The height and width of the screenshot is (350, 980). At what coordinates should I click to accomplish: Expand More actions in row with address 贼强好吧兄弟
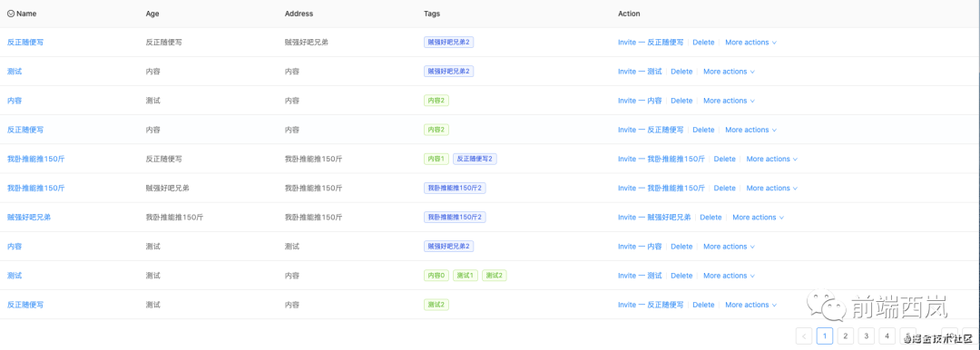[750, 43]
